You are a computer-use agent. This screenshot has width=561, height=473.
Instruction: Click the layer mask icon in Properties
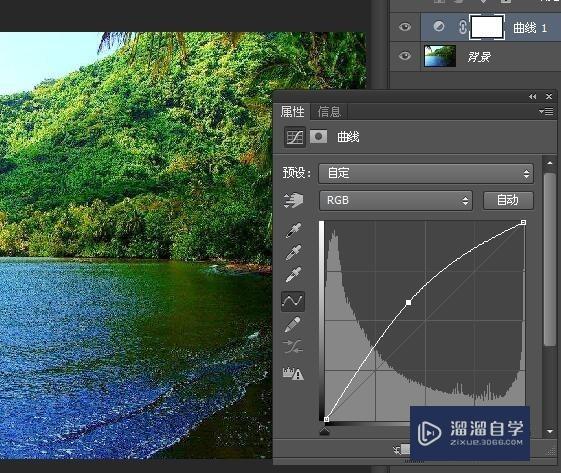coord(318,137)
